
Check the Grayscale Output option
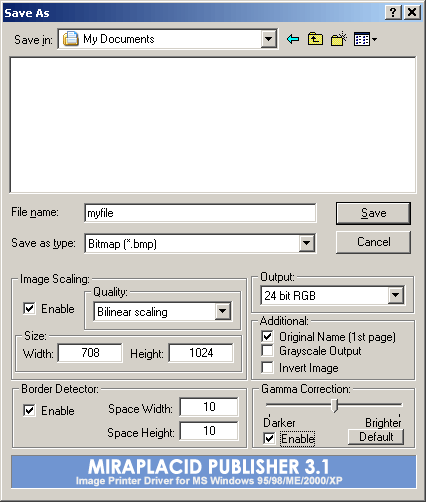tap(267, 351)
